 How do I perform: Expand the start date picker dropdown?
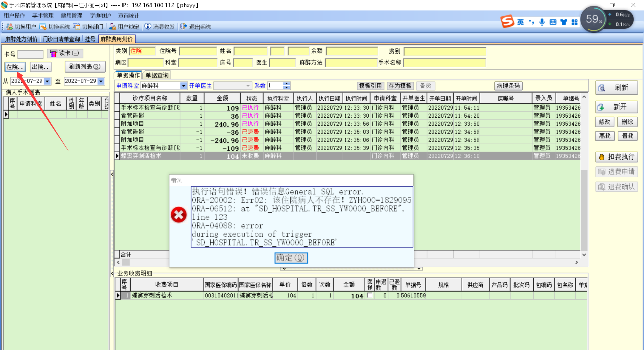point(47,81)
